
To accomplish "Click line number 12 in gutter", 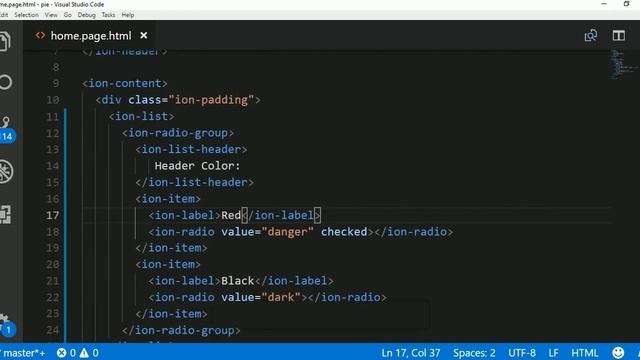I will [x=53, y=133].
